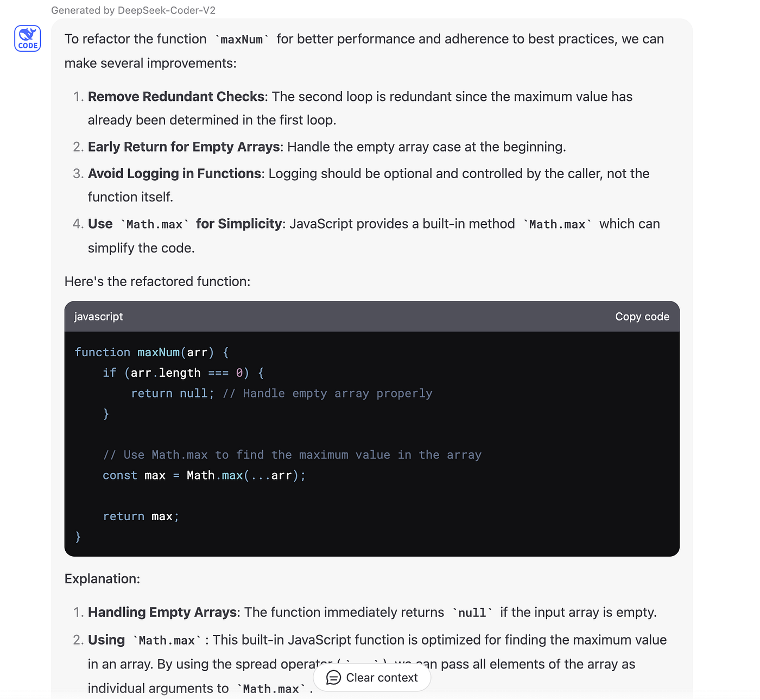760x700 pixels.
Task: Click the bold Use `Math.max` for Simplicity heading
Action: (x=185, y=224)
